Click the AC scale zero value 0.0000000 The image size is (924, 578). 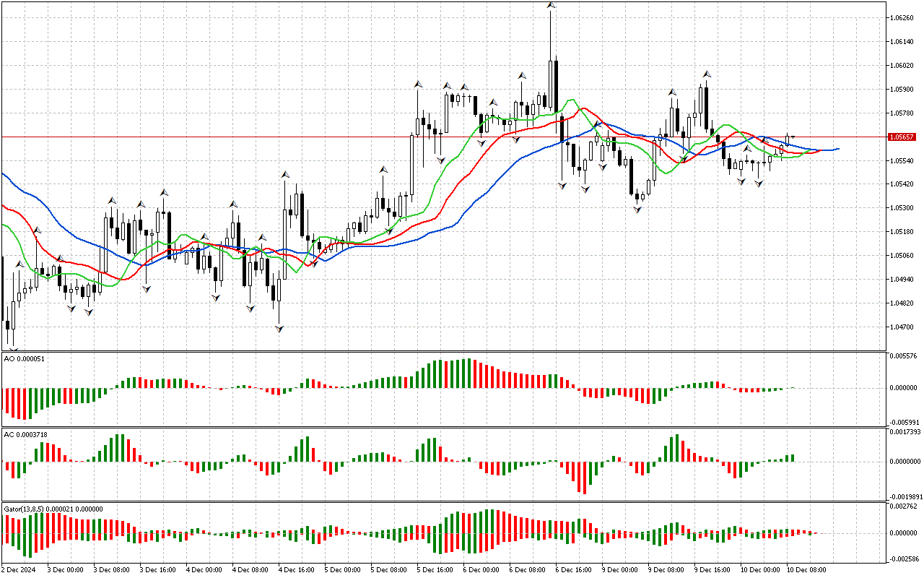point(906,461)
